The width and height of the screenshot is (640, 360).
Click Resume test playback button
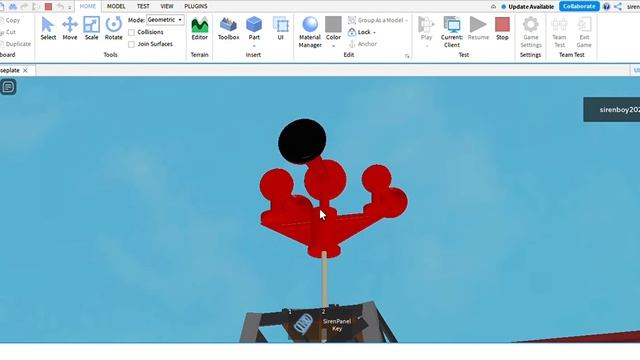[478, 29]
